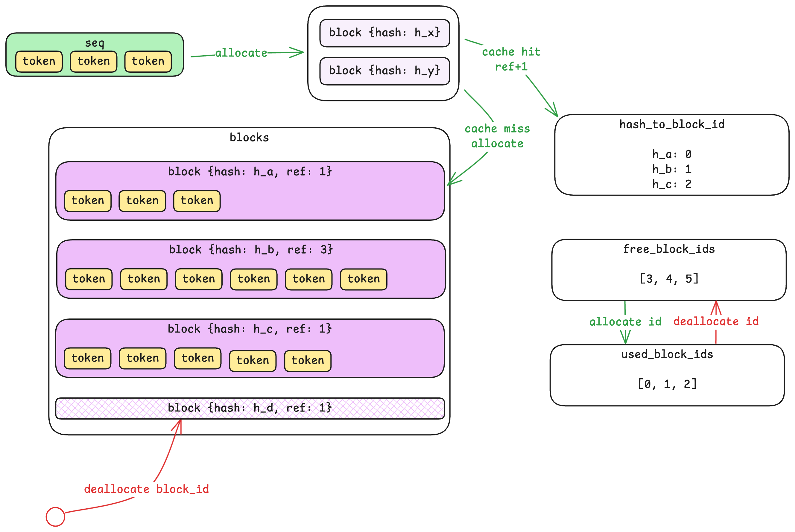Click the green allocate arrow label

click(241, 53)
